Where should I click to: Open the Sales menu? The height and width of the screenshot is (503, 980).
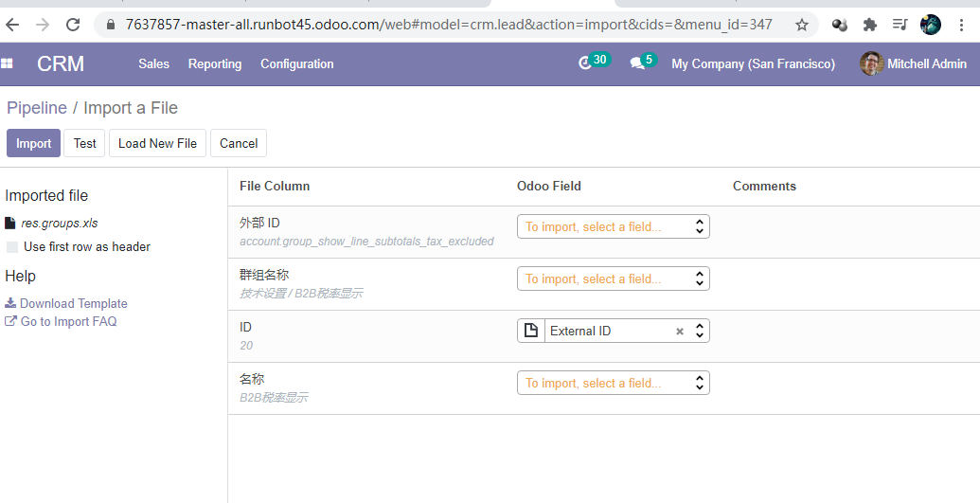pos(153,63)
